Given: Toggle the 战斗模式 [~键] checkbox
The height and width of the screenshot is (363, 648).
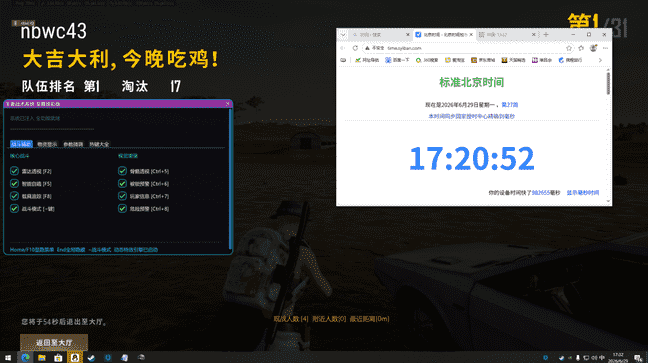Looking at the screenshot, I should click(14, 208).
